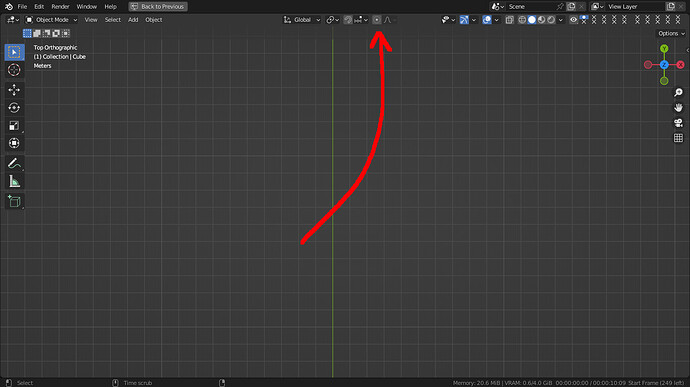This screenshot has height=387, width=690.
Task: Switch orthographic/perspective with grid icon
Action: [x=678, y=138]
